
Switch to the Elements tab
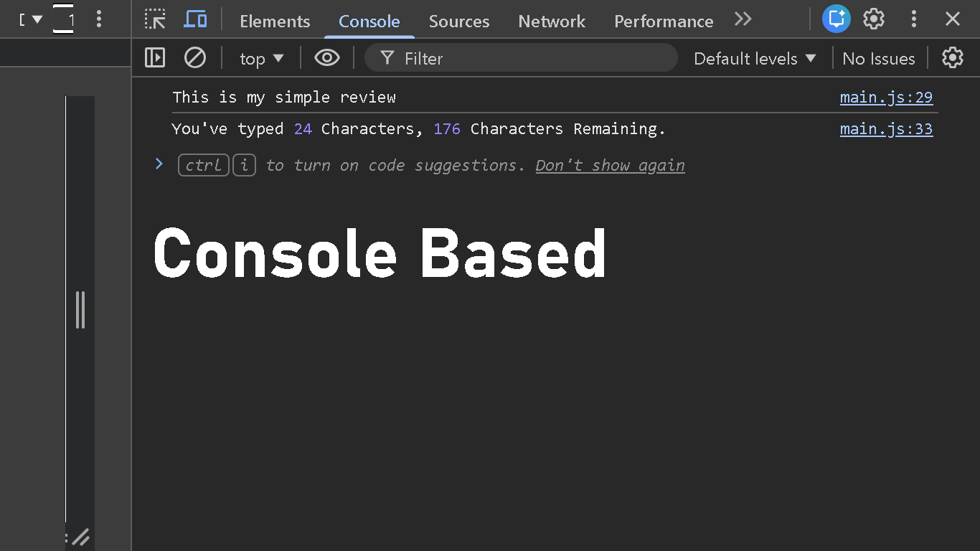point(275,22)
